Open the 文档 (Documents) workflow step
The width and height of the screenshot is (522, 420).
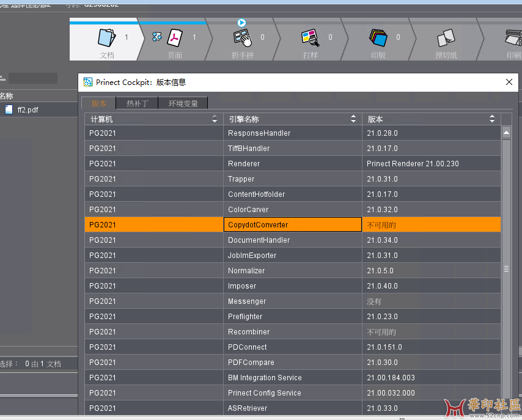pyautogui.click(x=107, y=39)
